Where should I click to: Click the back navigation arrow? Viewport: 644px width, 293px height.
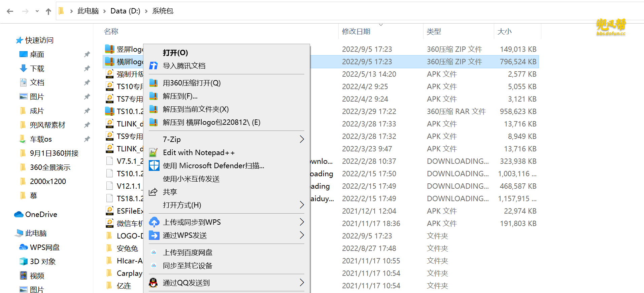(10, 11)
